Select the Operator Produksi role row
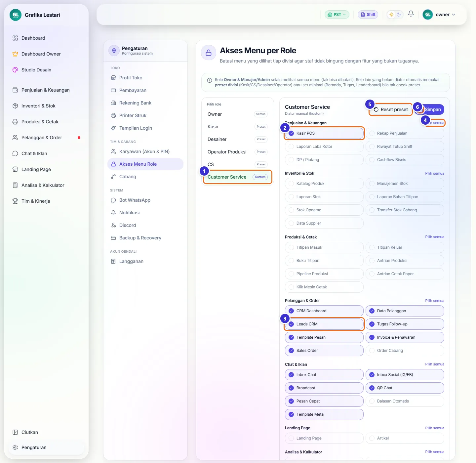This screenshot has height=463, width=476. tap(237, 152)
